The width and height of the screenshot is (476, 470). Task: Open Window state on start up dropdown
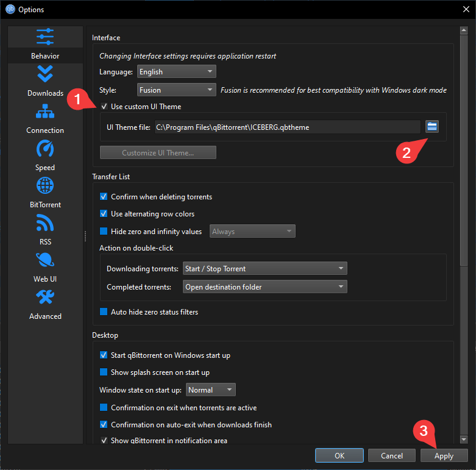point(210,390)
